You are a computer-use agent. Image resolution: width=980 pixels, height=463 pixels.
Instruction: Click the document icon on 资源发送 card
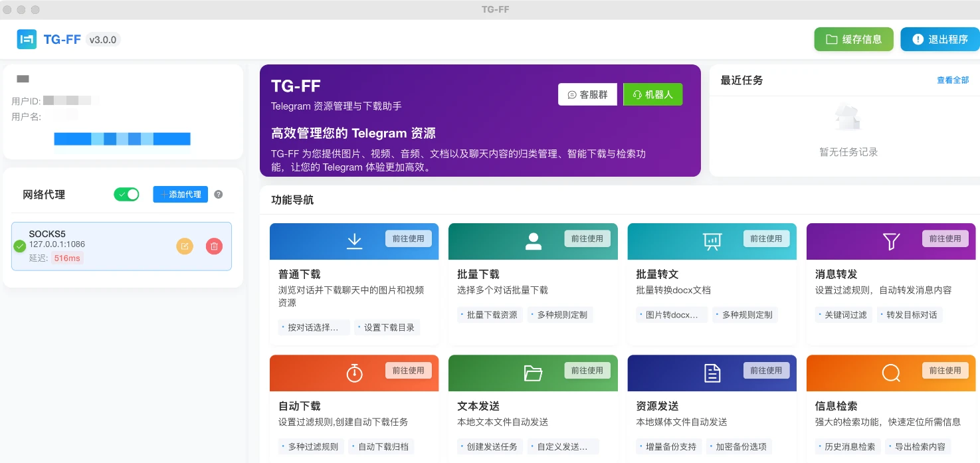[x=712, y=373]
